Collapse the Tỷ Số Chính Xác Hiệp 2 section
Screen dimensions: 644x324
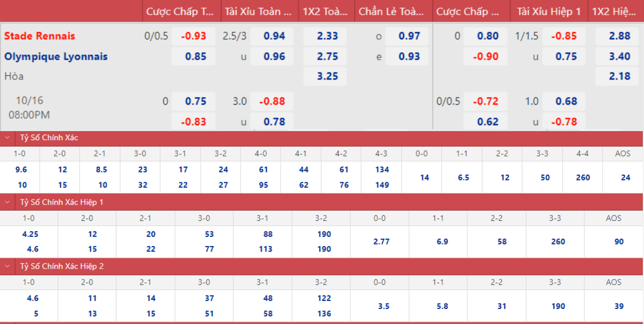(8, 266)
